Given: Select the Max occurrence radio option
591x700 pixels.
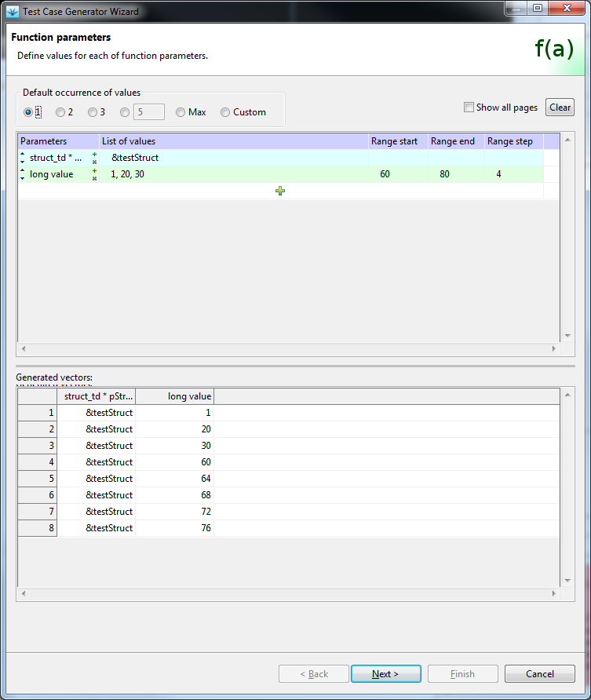Looking at the screenshot, I should [x=181, y=112].
